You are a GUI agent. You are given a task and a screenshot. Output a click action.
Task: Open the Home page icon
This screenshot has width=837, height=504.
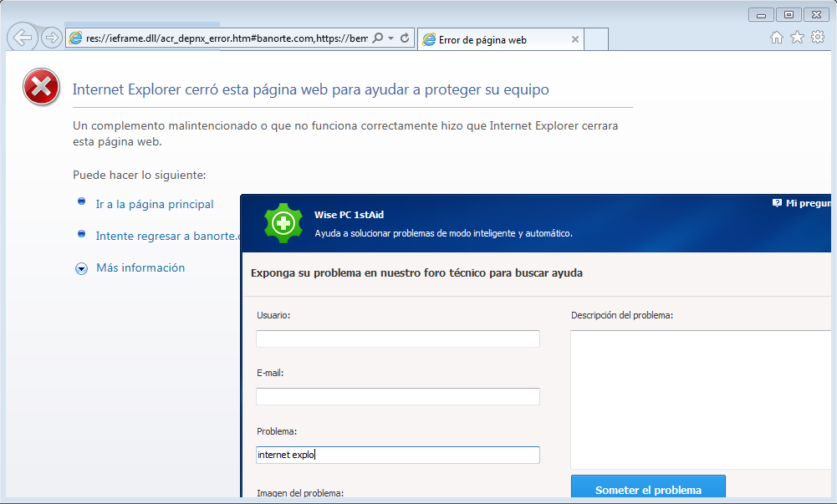(777, 38)
